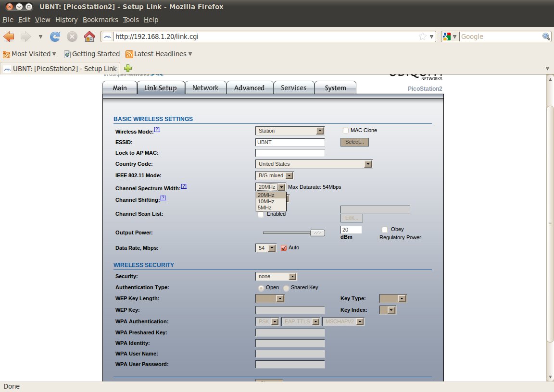Screen dimensions: 554x392
Task: Select 10MHz in channel width list
Action: [x=266, y=201]
